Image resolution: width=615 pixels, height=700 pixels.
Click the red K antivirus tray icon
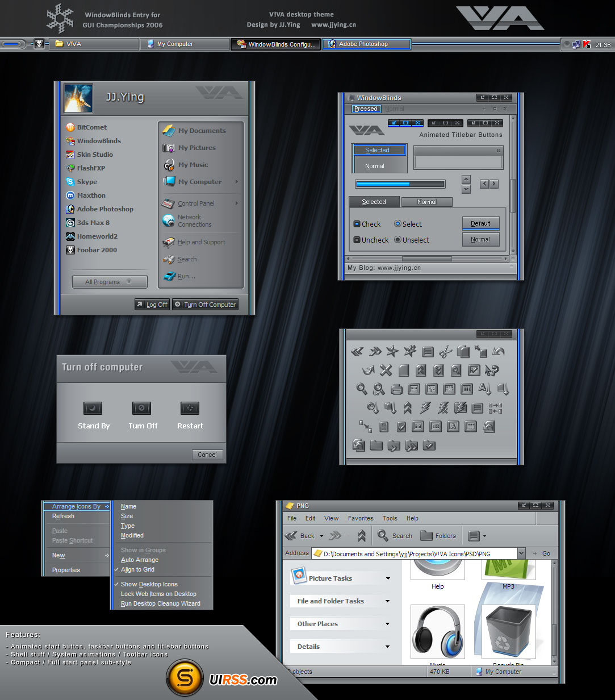pos(587,44)
